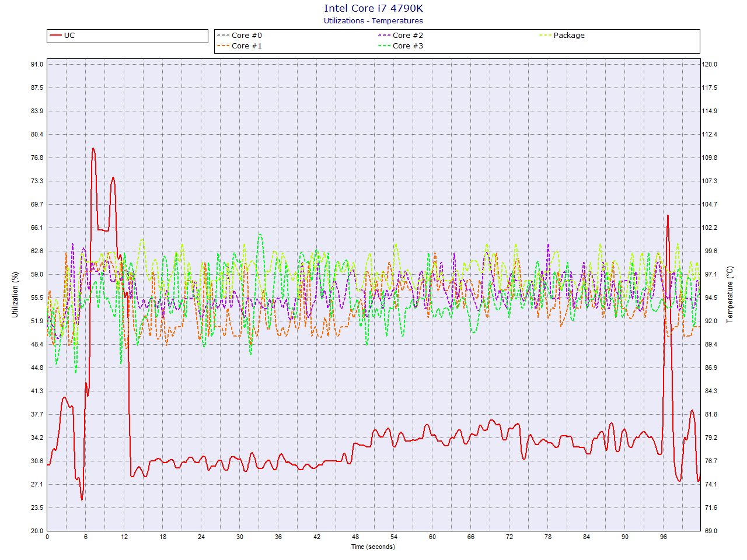Click the 0 time axis tick label
Image resolution: width=747 pixels, height=560 pixels.
point(47,537)
